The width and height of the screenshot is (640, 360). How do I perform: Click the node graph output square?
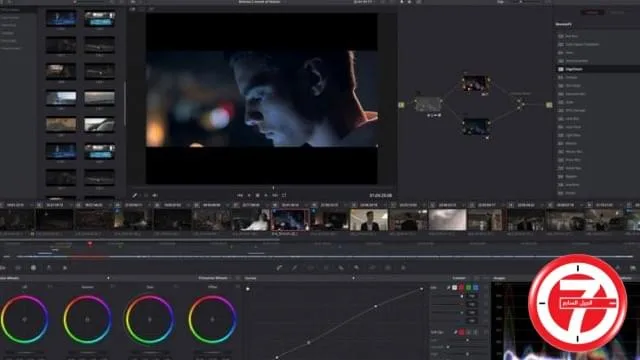(549, 105)
